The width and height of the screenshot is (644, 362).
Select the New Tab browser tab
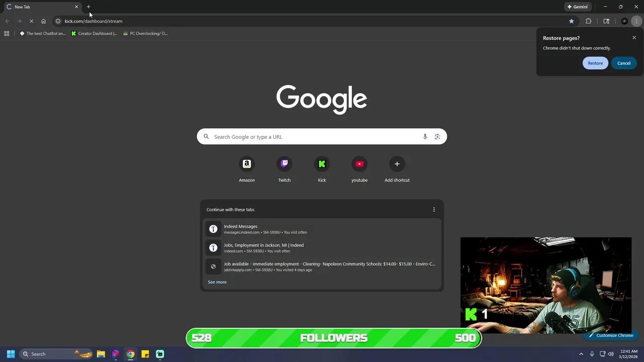click(x=42, y=7)
